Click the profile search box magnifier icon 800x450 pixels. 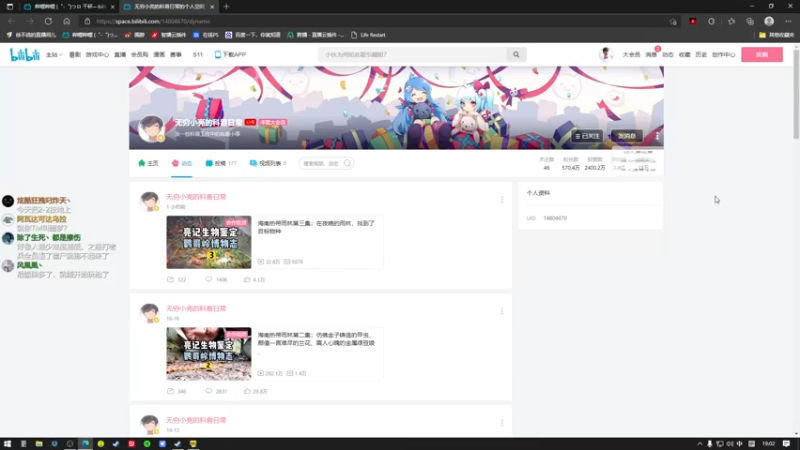[x=347, y=163]
